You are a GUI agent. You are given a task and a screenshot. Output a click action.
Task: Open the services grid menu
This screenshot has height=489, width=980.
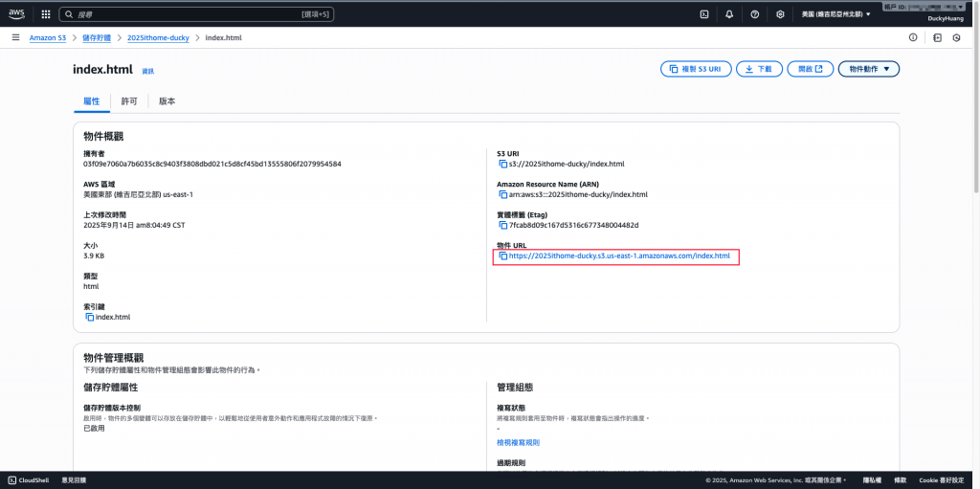[46, 14]
